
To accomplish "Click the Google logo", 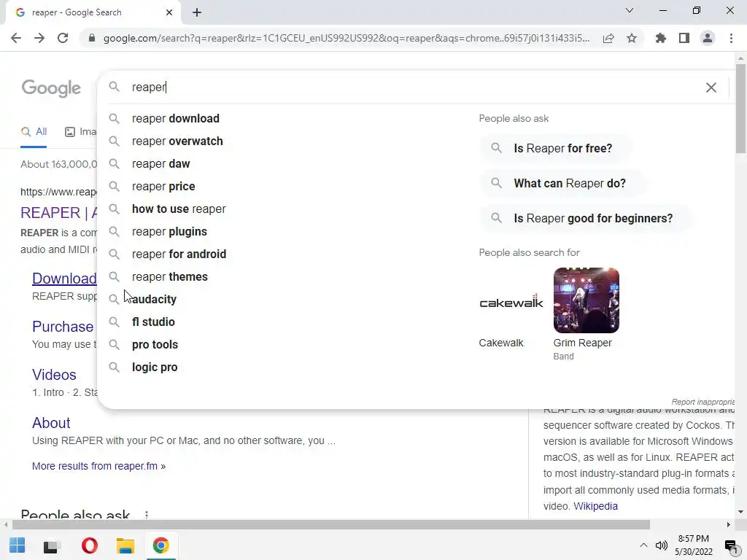I will pyautogui.click(x=51, y=88).
